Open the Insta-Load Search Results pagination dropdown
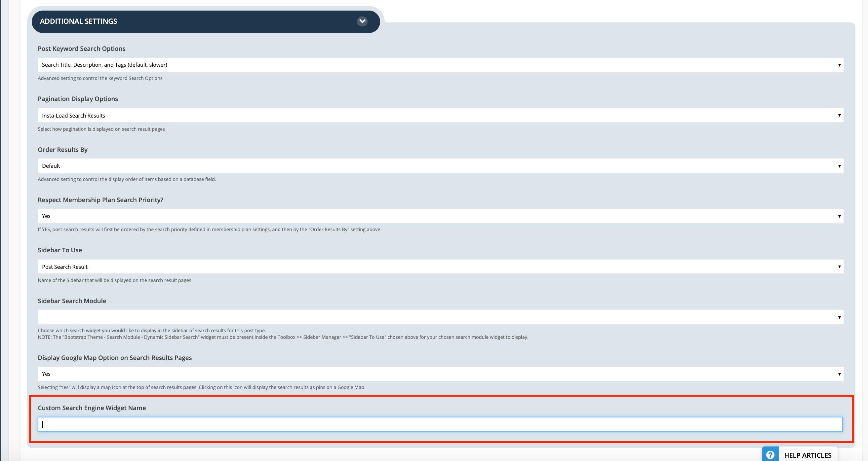868x461 pixels. pos(440,116)
